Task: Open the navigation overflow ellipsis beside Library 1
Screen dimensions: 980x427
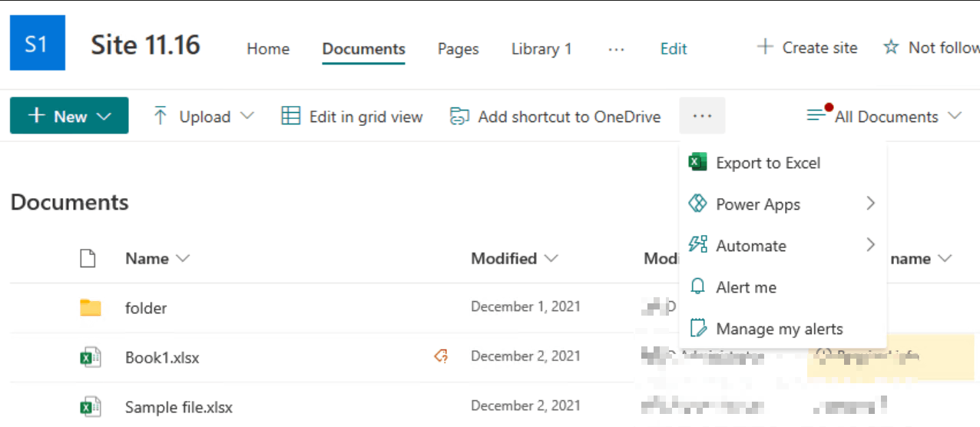Action: pyautogui.click(x=616, y=48)
